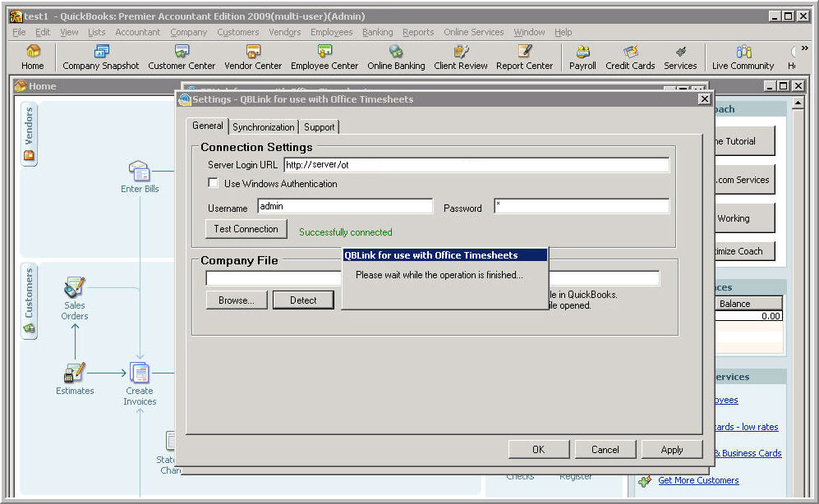This screenshot has height=504, width=819.
Task: Click into the Password field
Action: click(x=582, y=206)
